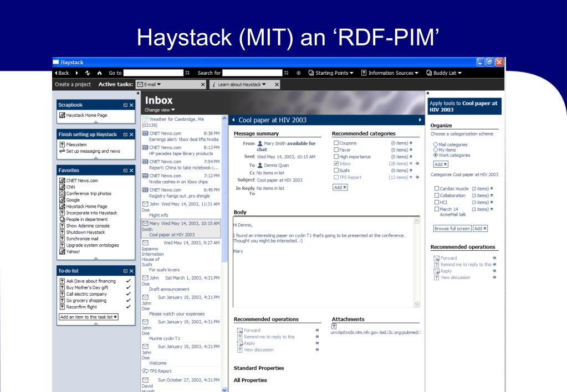Close the To-do list panel
567x392 pixels.
click(131, 271)
